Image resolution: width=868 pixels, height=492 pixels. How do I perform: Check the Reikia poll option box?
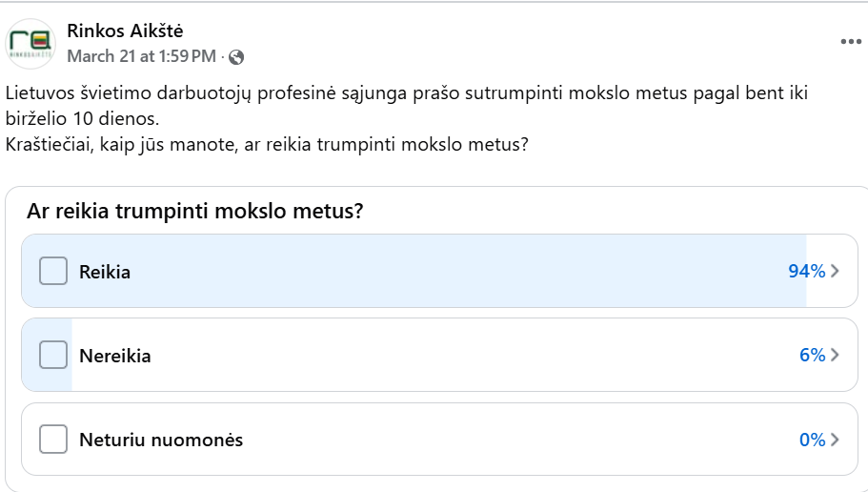(53, 271)
